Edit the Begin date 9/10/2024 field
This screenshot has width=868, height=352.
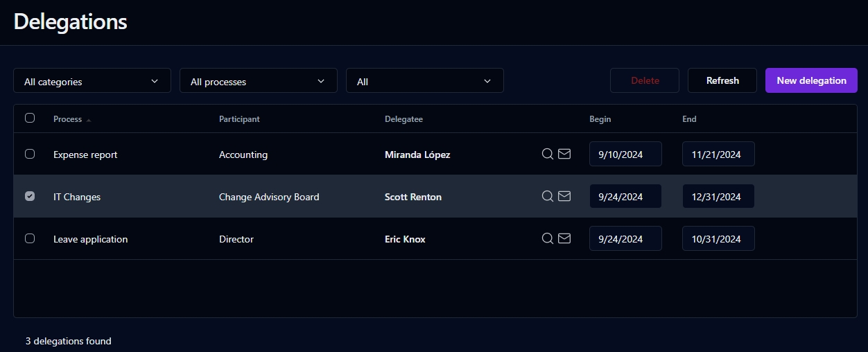point(625,154)
